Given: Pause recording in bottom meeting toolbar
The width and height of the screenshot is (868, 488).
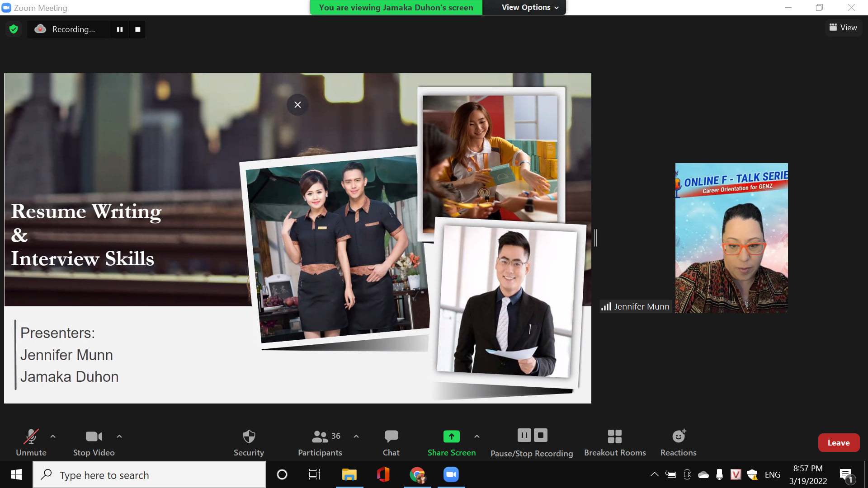Looking at the screenshot, I should click(x=524, y=436).
